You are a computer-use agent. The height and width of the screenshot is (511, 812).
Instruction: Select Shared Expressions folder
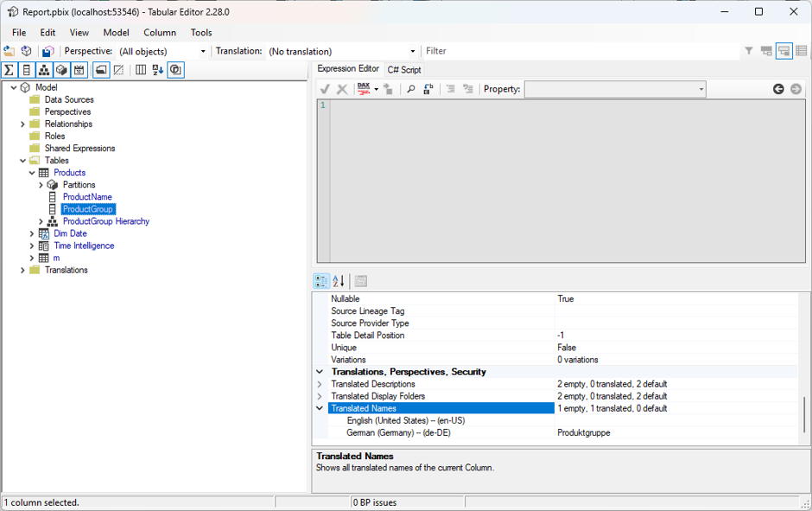(x=79, y=148)
